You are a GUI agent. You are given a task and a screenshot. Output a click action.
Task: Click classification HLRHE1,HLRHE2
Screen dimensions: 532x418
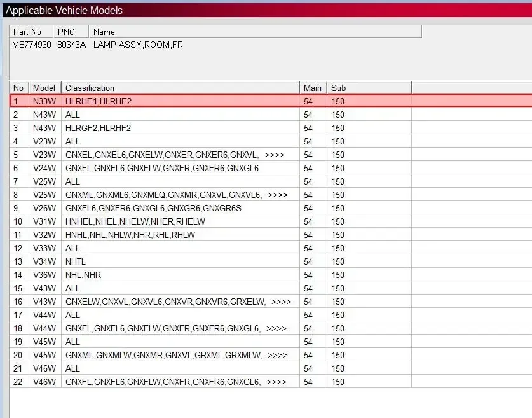99,101
